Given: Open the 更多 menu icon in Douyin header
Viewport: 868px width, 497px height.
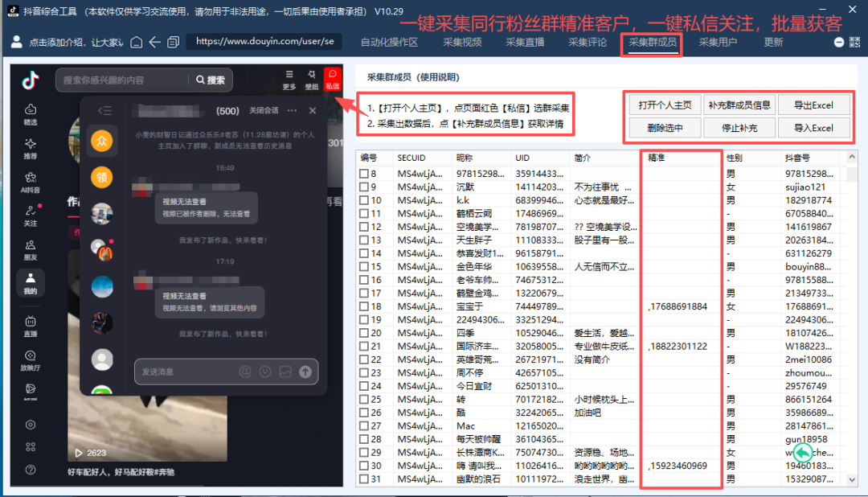Looking at the screenshot, I should (289, 80).
